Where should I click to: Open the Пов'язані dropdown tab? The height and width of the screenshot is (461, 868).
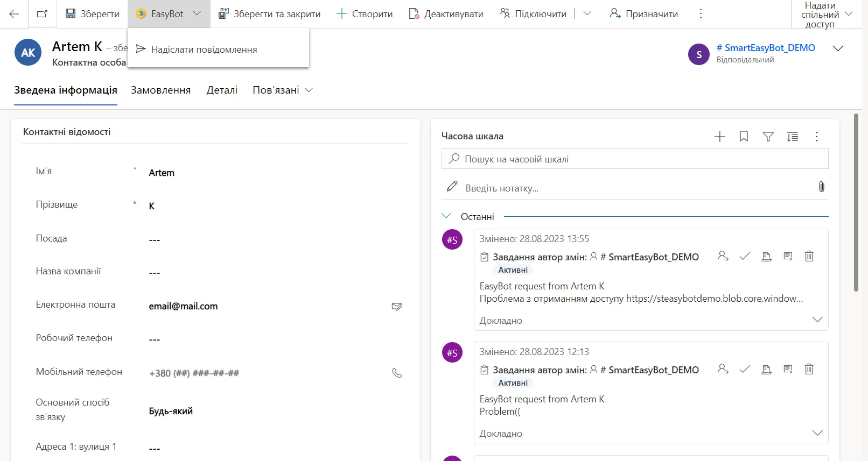(282, 90)
